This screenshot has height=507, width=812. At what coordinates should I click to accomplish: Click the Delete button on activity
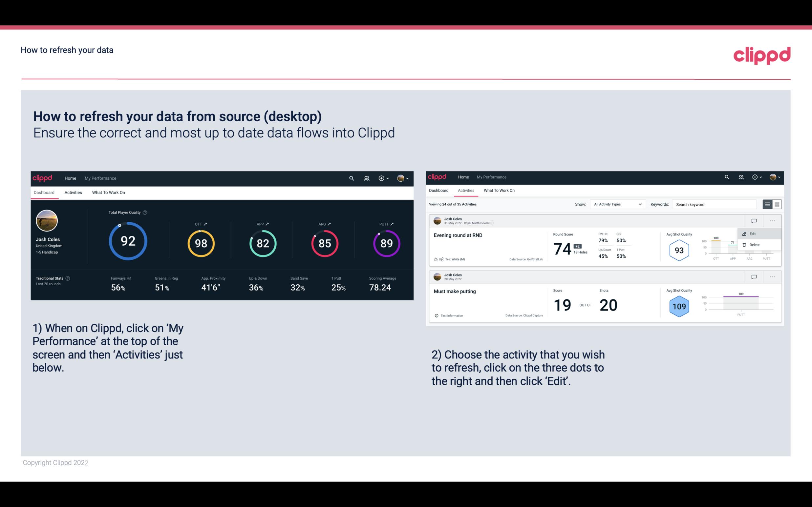point(755,245)
